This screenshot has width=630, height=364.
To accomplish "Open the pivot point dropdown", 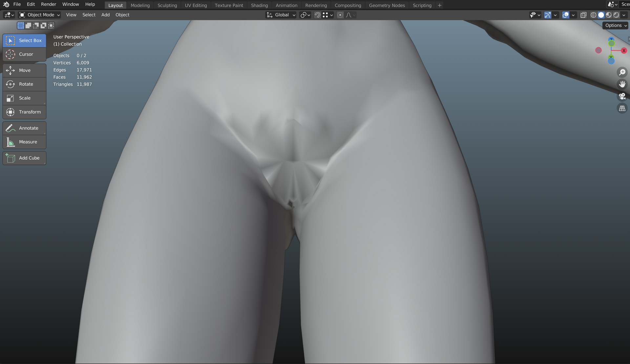I will tap(305, 15).
